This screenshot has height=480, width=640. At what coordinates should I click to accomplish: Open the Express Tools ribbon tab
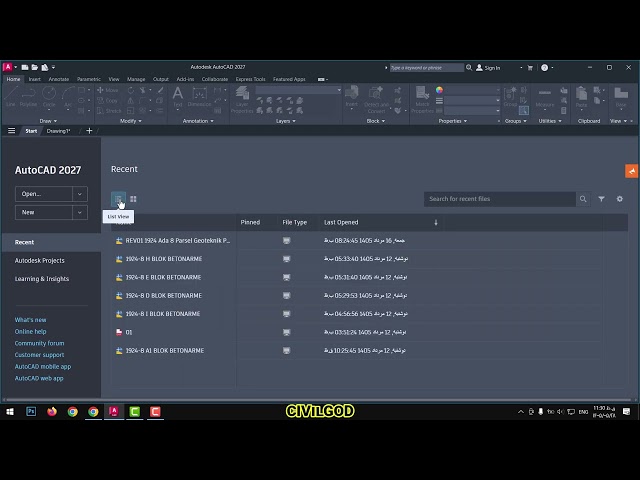click(250, 79)
